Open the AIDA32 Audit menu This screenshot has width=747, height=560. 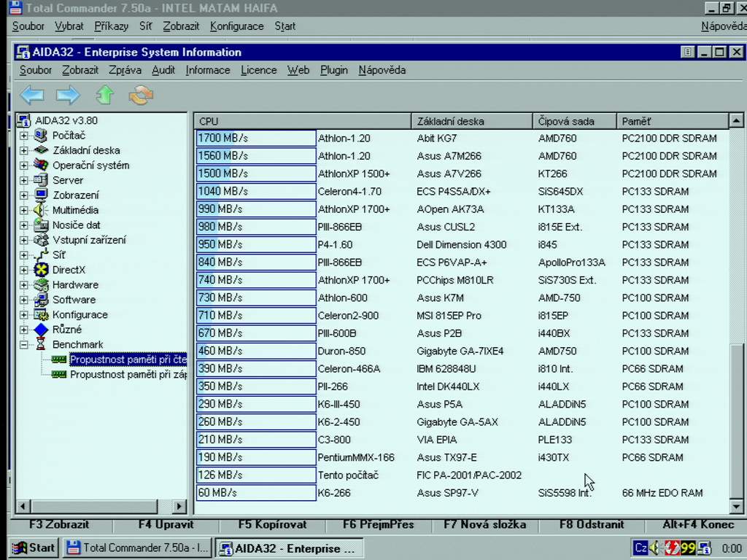[x=163, y=70]
